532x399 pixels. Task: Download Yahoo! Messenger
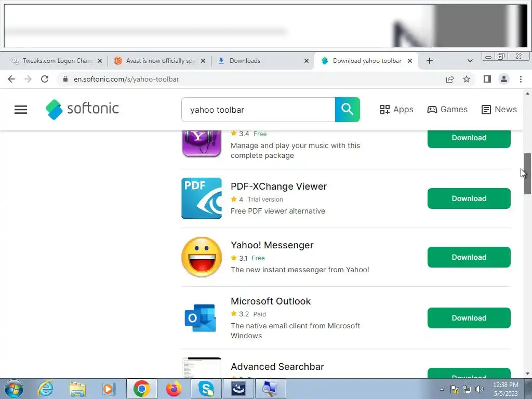469,257
